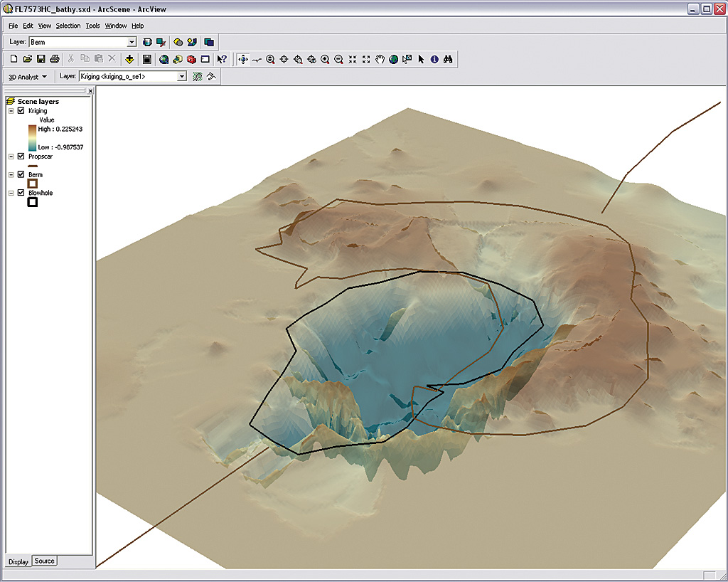This screenshot has height=582, width=728.
Task: Open the Find binoculars tool
Action: point(448,59)
